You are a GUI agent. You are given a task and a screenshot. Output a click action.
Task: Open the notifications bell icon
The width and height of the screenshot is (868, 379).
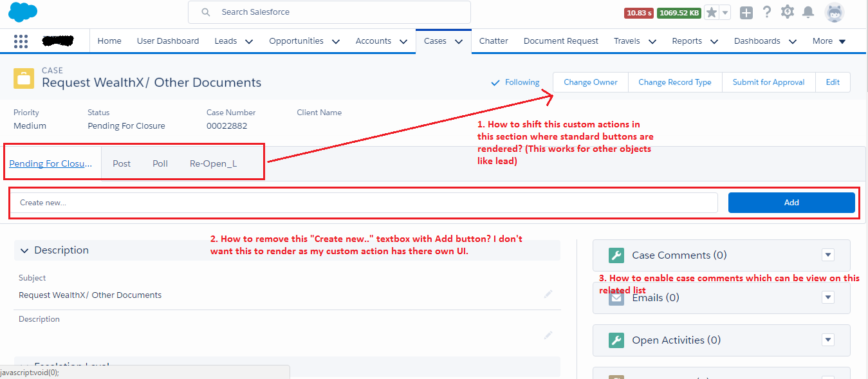click(x=808, y=12)
